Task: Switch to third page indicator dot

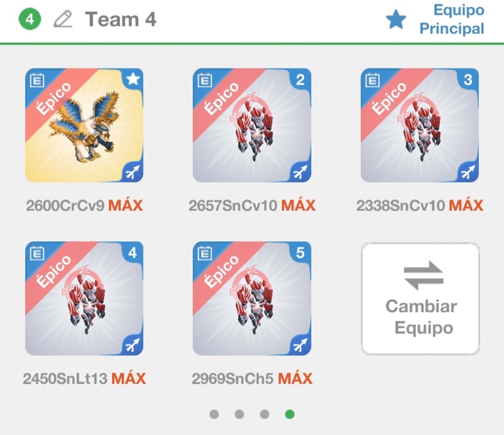Action: (264, 414)
